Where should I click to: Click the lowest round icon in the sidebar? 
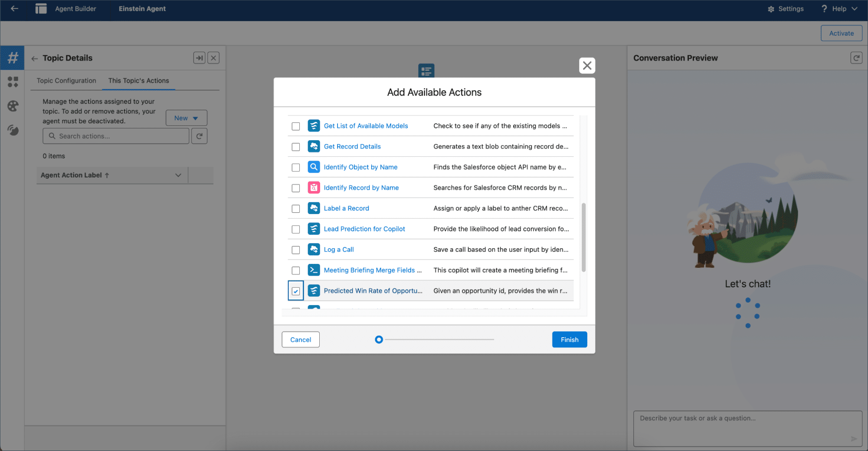13,130
